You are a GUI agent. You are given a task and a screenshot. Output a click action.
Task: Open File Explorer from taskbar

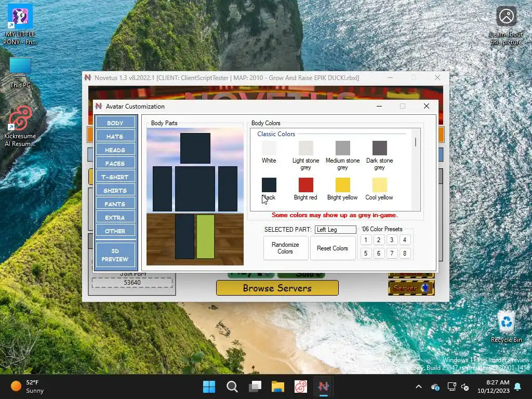click(x=278, y=387)
